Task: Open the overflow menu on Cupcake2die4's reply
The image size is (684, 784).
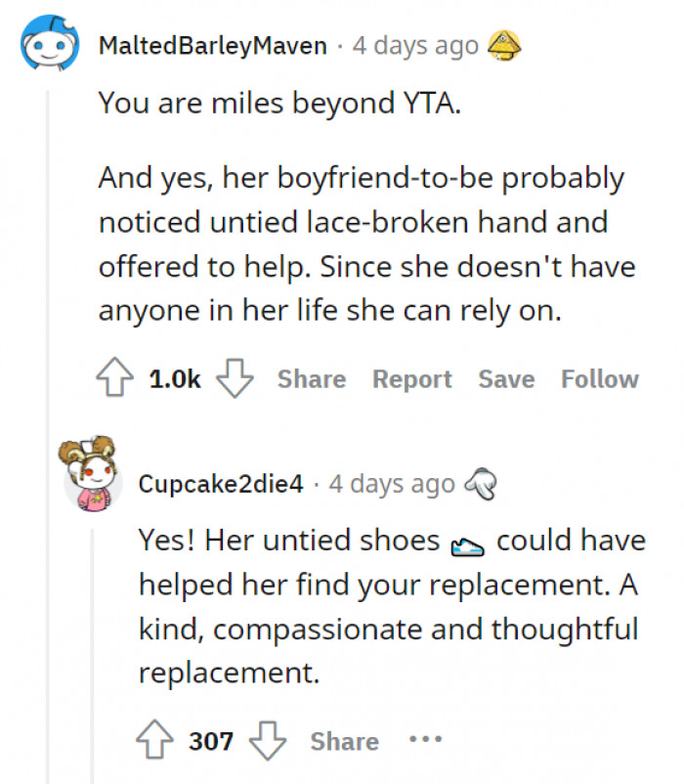Action: pos(424,739)
